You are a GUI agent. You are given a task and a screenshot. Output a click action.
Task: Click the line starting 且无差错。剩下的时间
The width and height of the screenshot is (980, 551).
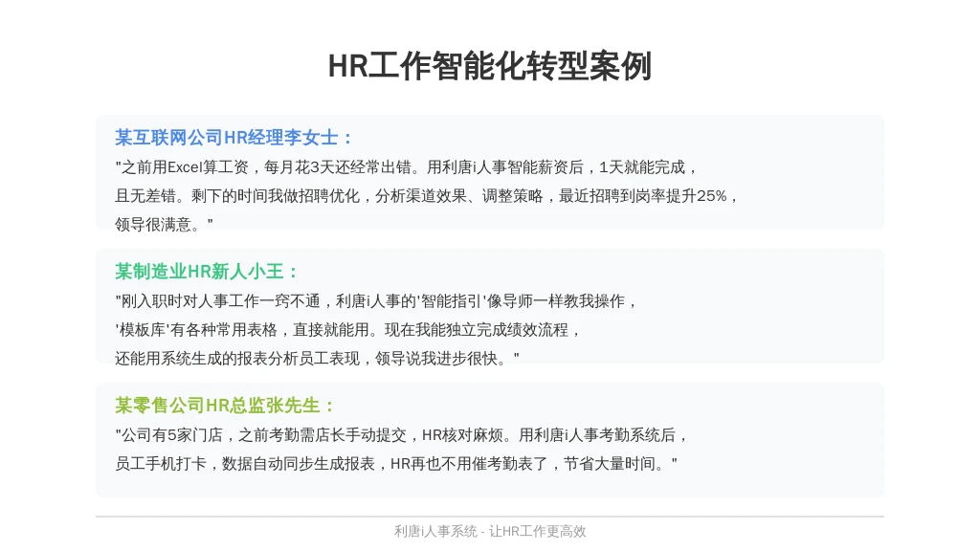coord(428,196)
